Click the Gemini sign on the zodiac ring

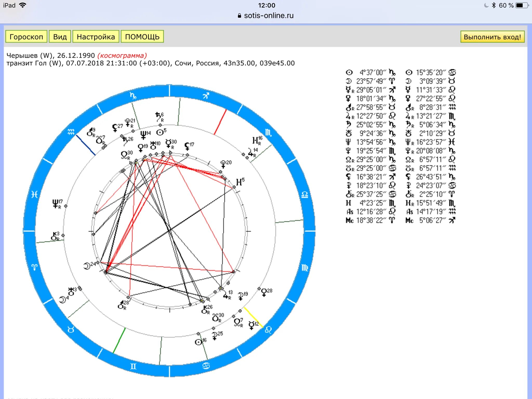[133, 366]
